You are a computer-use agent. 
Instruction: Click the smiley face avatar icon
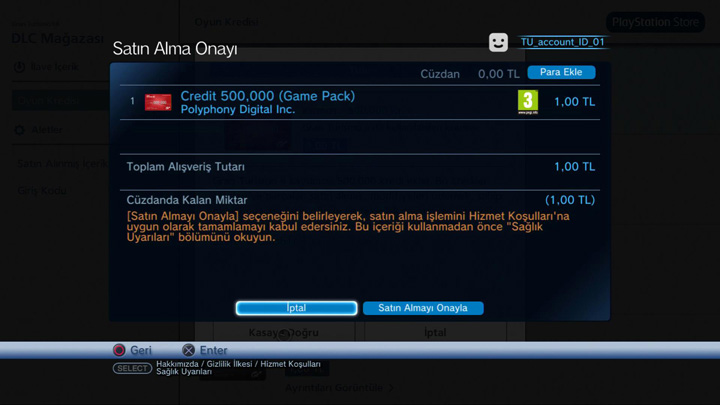[498, 42]
